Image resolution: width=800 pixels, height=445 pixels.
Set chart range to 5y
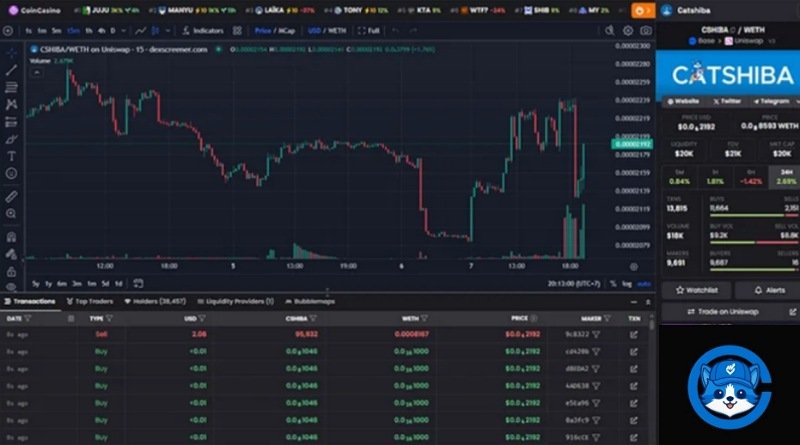pos(36,283)
